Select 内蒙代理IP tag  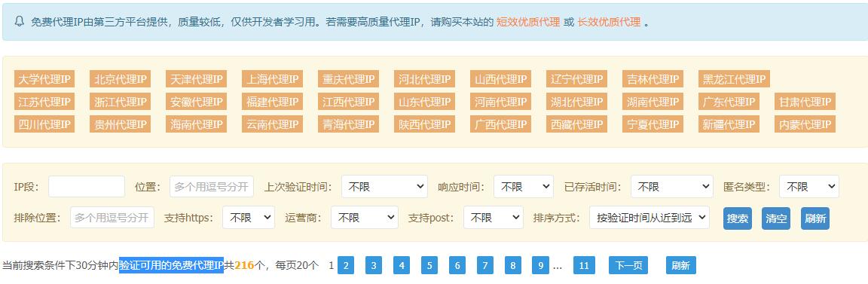pos(805,124)
